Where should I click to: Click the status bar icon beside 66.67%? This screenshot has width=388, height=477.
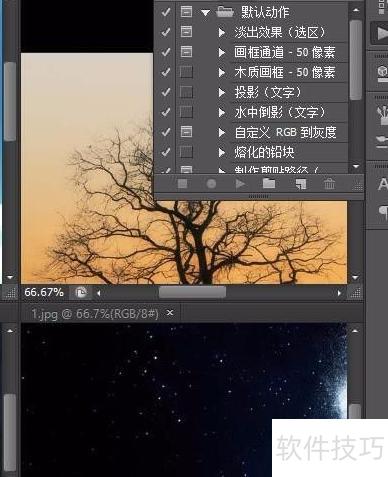(81, 293)
